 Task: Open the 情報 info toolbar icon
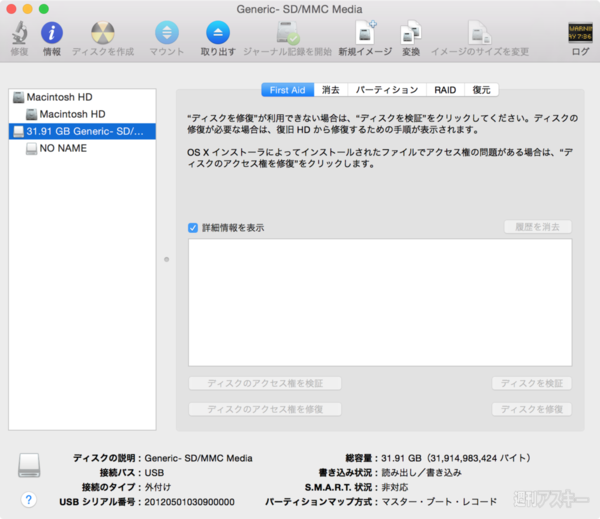(x=51, y=34)
